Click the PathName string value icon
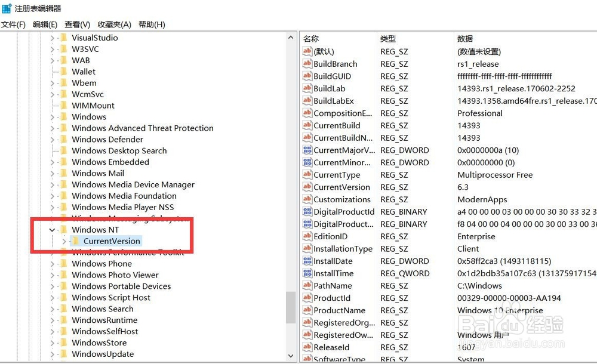 point(307,286)
